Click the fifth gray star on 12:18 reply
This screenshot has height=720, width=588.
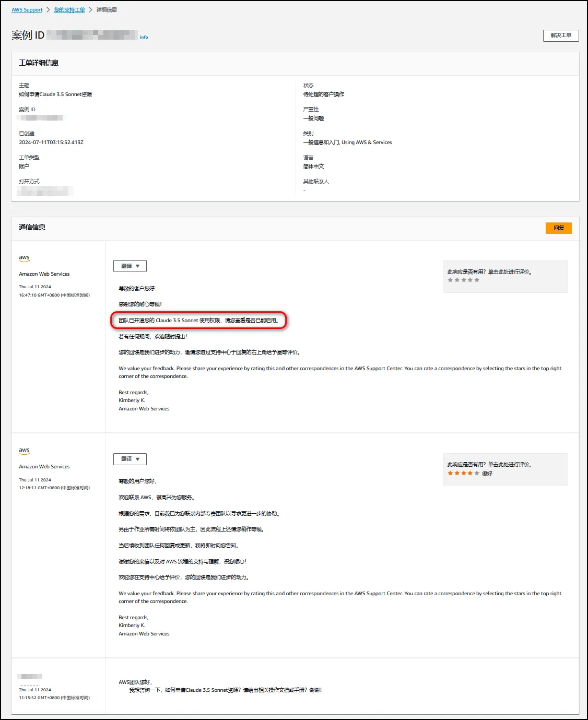click(477, 473)
